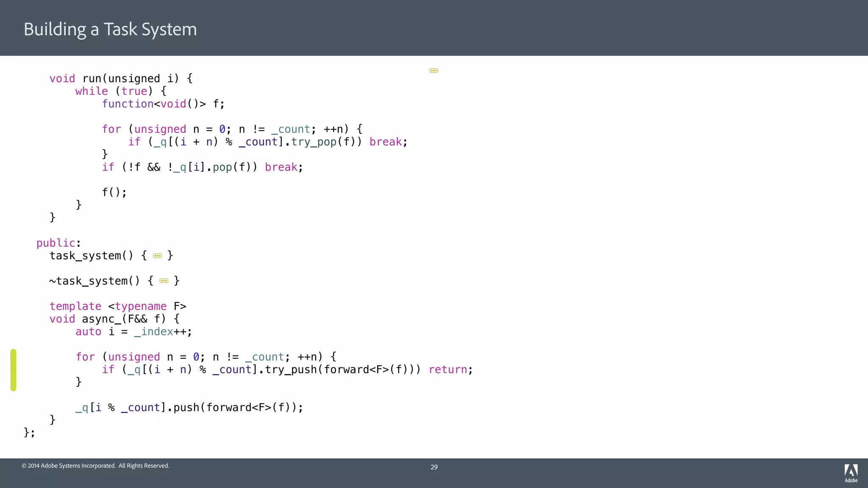Click the slide number 29
The height and width of the screenshot is (488, 868).
(434, 467)
